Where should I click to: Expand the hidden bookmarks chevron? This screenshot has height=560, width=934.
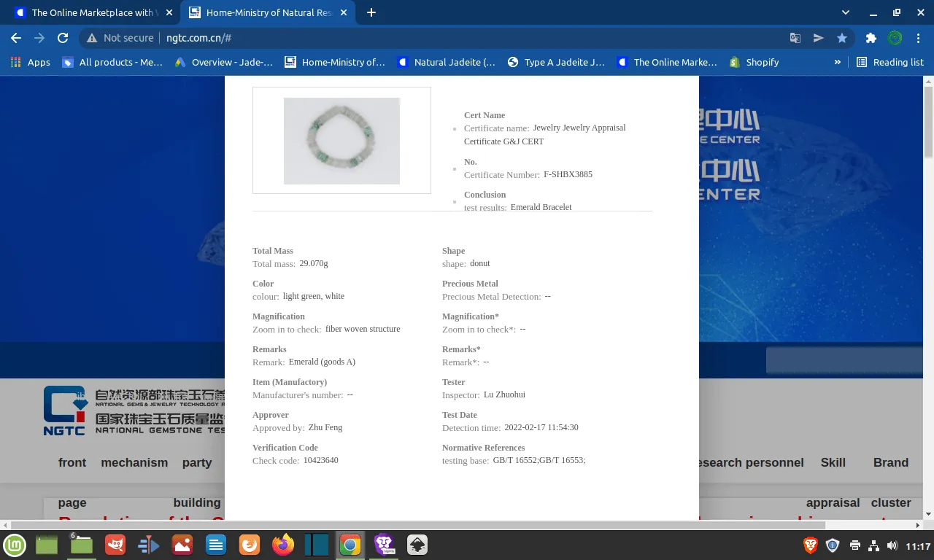[837, 62]
